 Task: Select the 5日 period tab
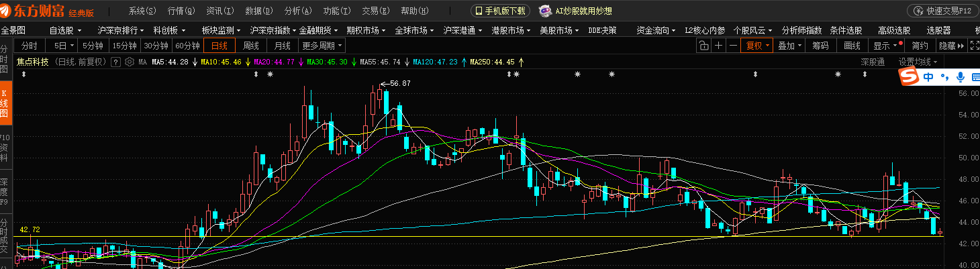(x=62, y=46)
